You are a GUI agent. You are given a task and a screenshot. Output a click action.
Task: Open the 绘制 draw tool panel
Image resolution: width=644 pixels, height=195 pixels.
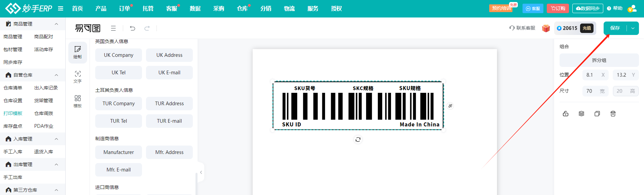pos(78,52)
